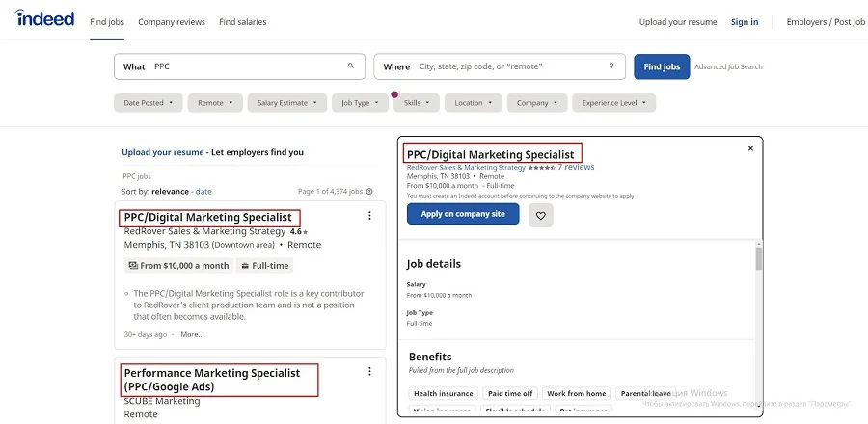Close the job details panel
The image size is (868, 424).
[x=750, y=148]
